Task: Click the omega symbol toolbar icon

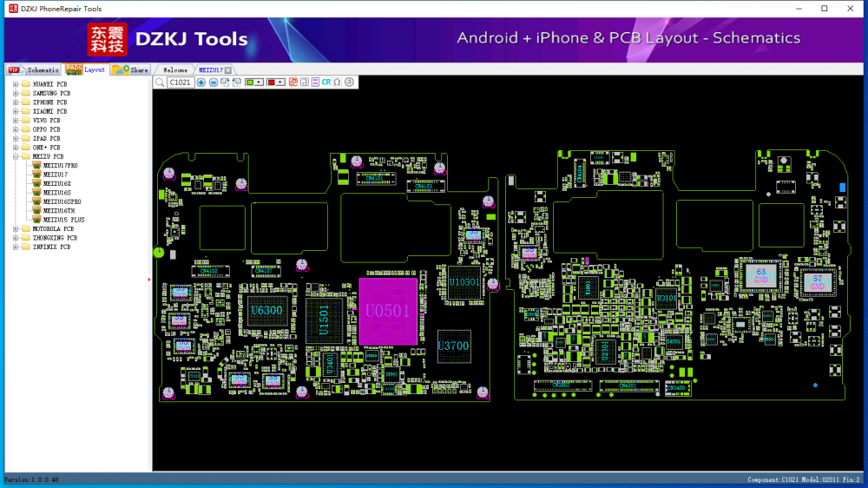Action: [337, 82]
